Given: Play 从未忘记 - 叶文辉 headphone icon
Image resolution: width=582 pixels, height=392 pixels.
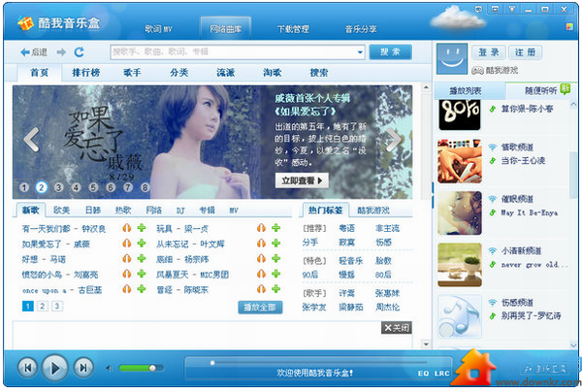Looking at the screenshot, I should (x=261, y=244).
